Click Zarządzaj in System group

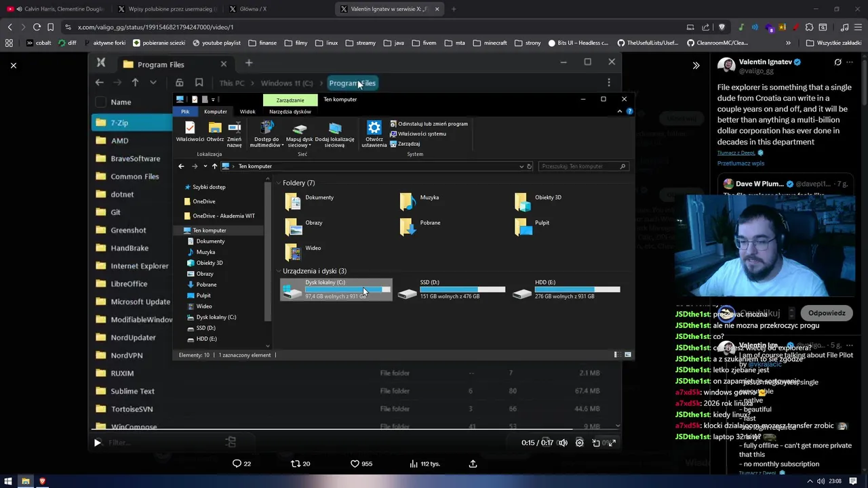406,144
